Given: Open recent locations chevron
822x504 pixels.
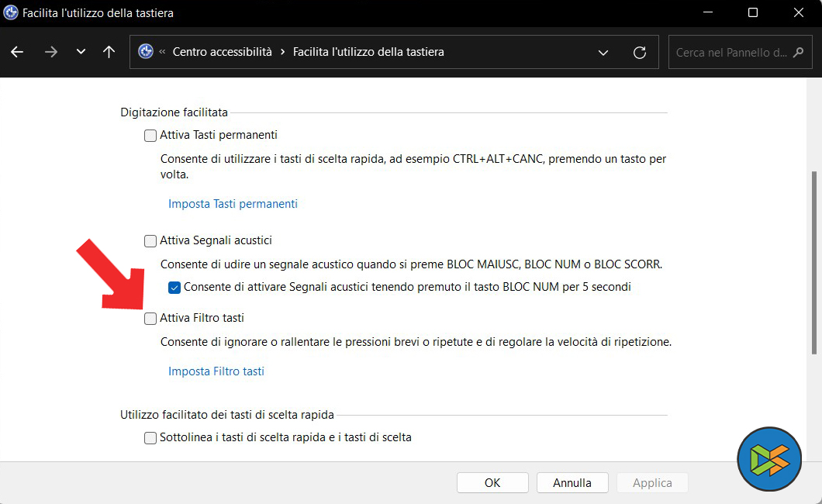Looking at the screenshot, I should click(x=81, y=52).
